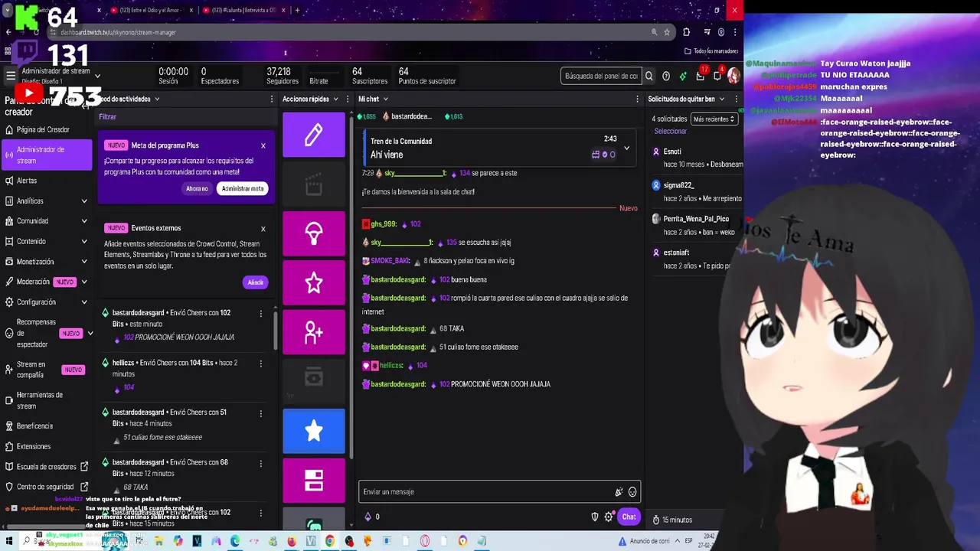Viewport: 980px width, 551px height.
Task: Open options for helliczs 104 Bits event
Action: coord(261,364)
